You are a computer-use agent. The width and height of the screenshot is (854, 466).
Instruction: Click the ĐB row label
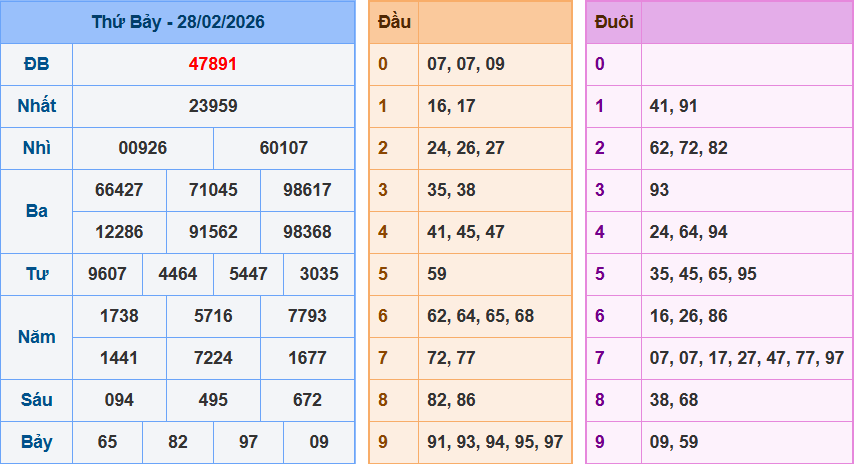coord(37,64)
